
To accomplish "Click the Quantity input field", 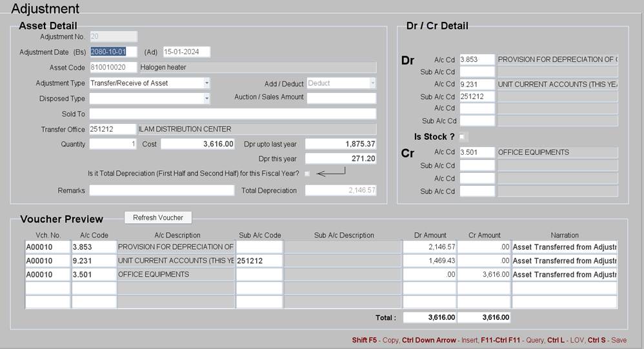I will click(x=112, y=144).
